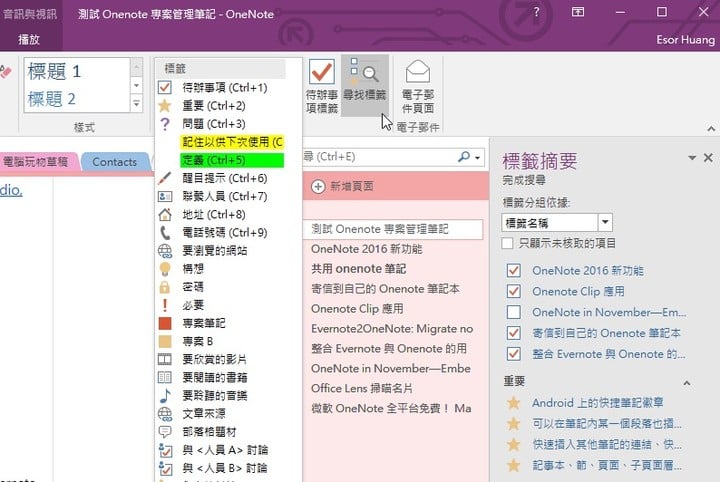Screen dimensions: 720x482
Task: Apply the 密碼 lock tag
Action: pos(165,287)
